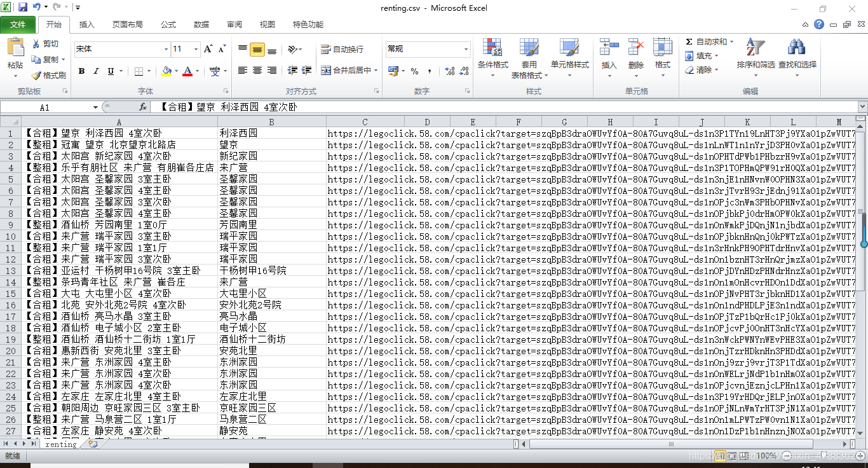Open font group dialog launcher

pyautogui.click(x=226, y=92)
